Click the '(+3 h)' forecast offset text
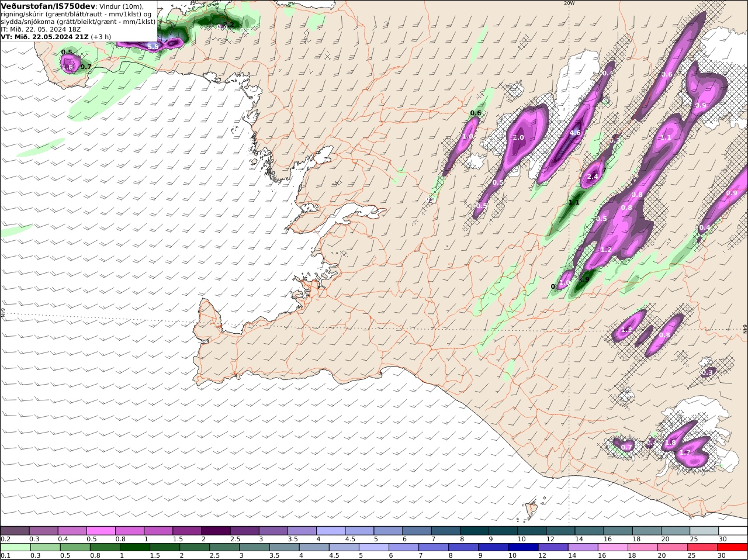 click(101, 36)
